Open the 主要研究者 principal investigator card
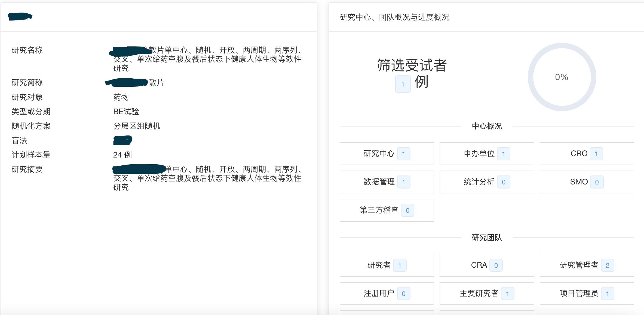644x315 pixels. click(x=486, y=293)
